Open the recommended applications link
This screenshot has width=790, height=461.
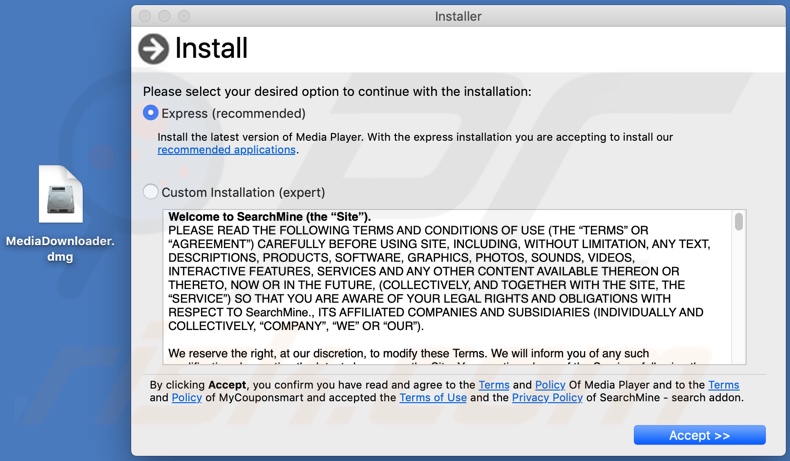[x=226, y=150]
